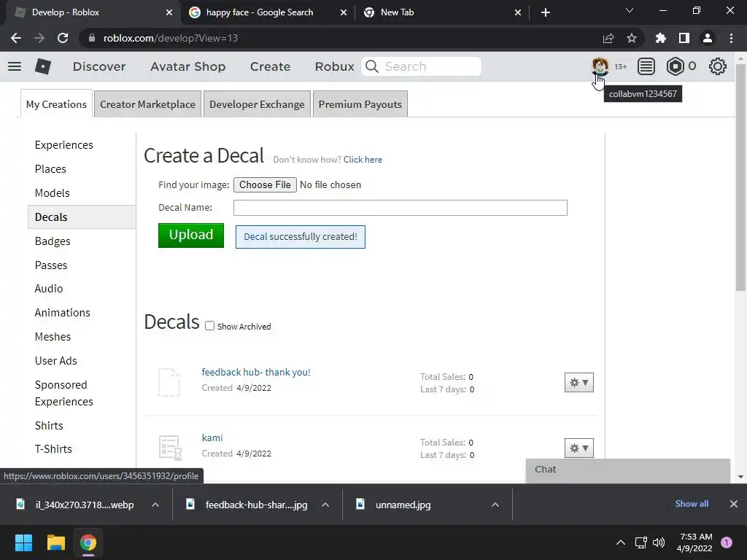
Task: Switch to happy face Google Search tab
Action: click(260, 12)
